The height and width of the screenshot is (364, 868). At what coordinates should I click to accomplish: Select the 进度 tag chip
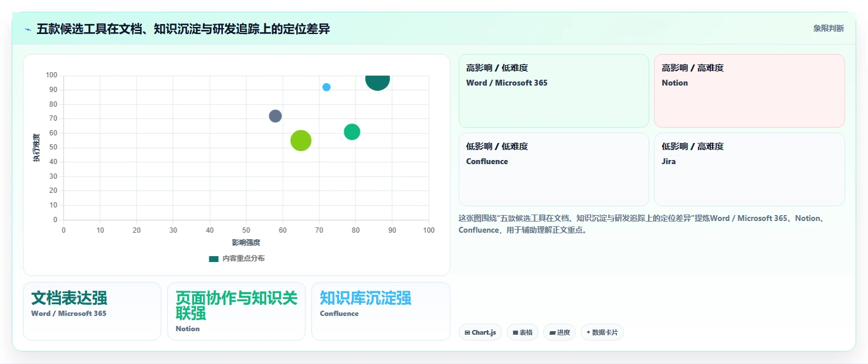coord(560,332)
